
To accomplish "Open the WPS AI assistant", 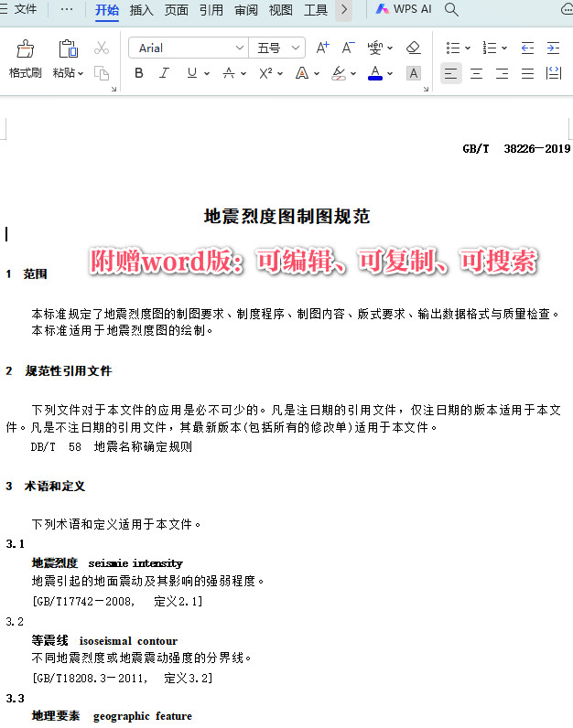I will 404,9.
